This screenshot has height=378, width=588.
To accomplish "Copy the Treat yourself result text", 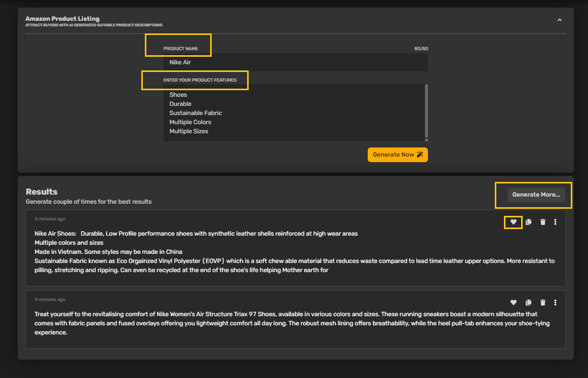I will tap(528, 303).
